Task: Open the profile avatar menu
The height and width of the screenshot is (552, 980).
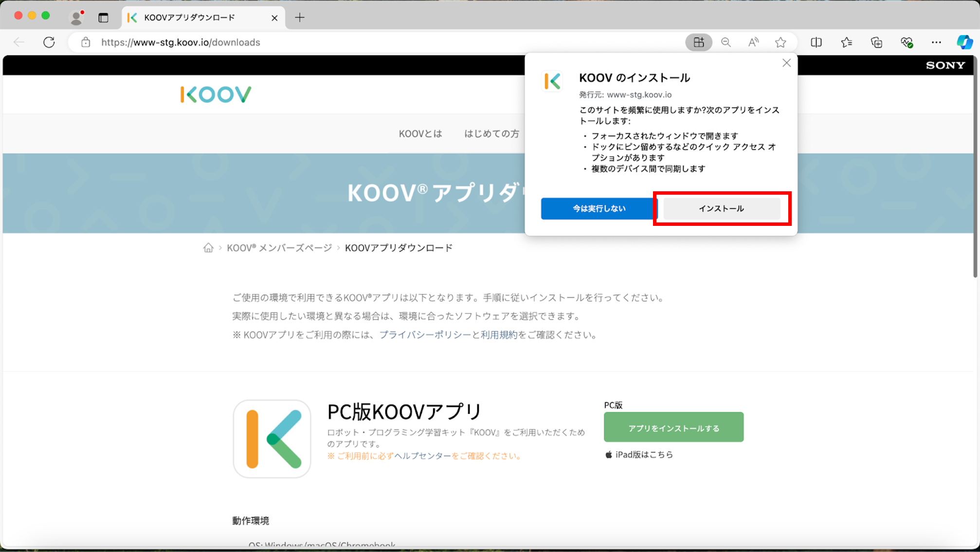Action: click(76, 18)
